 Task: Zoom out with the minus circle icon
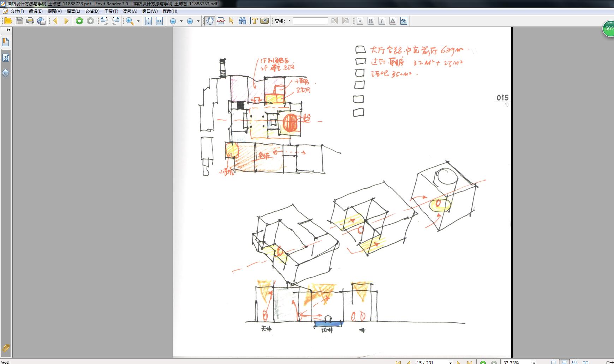[x=173, y=21]
